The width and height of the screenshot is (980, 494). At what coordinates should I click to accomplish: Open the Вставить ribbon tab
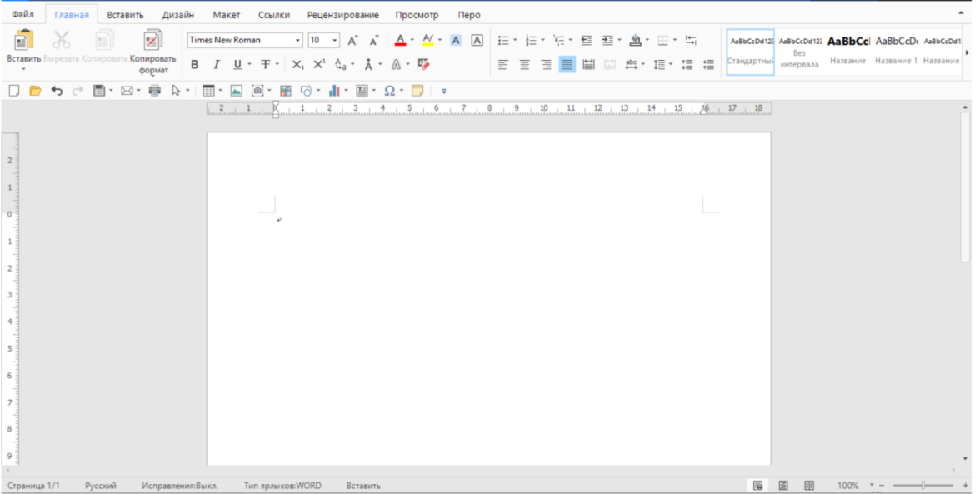coord(125,15)
